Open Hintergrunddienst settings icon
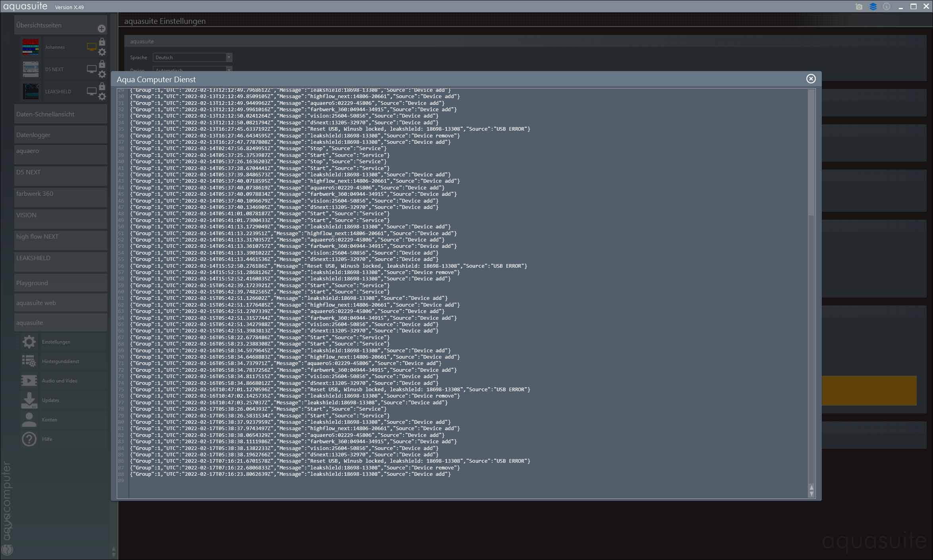Viewport: 933px width, 560px height. [29, 361]
